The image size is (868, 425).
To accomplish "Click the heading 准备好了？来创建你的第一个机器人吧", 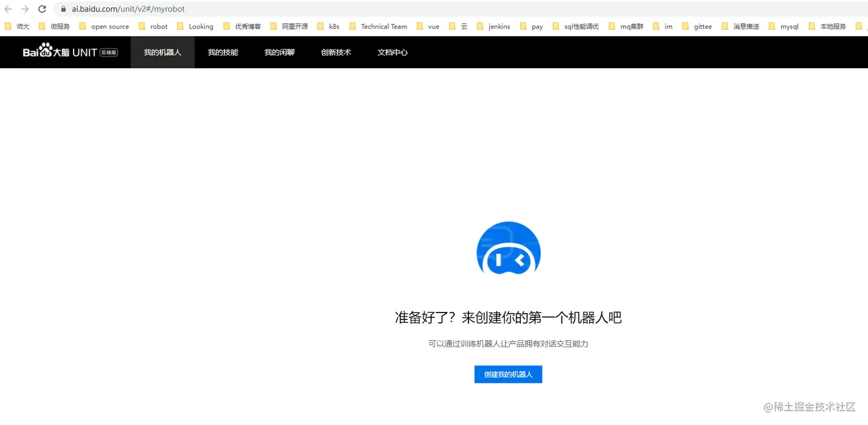I will click(x=508, y=317).
